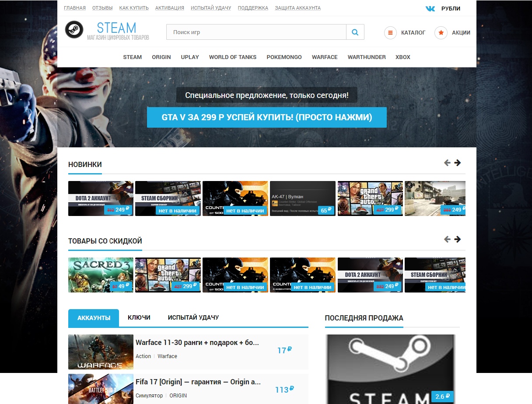This screenshot has height=404, width=532.
Task: Click Warface listing thumbnail image
Action: coord(101,352)
